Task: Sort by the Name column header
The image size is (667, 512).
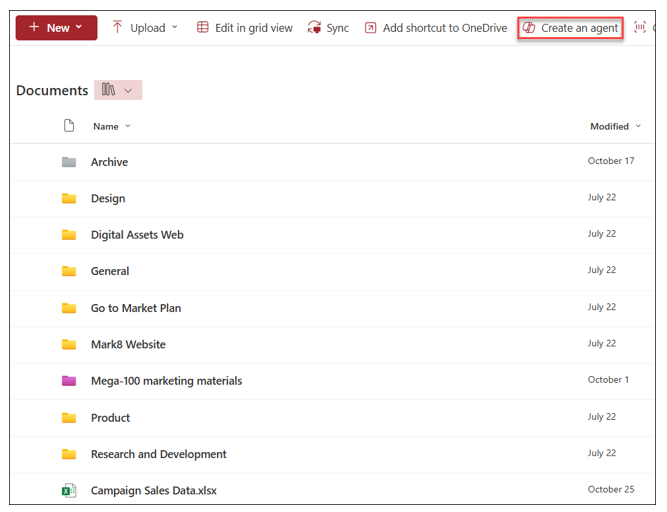Action: pyautogui.click(x=111, y=126)
